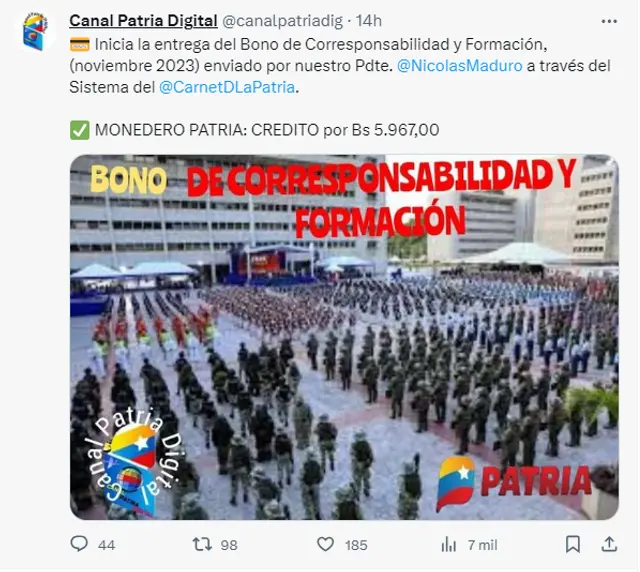Click the reply speech bubble icon
The height and width of the screenshot is (572, 640).
[79, 544]
